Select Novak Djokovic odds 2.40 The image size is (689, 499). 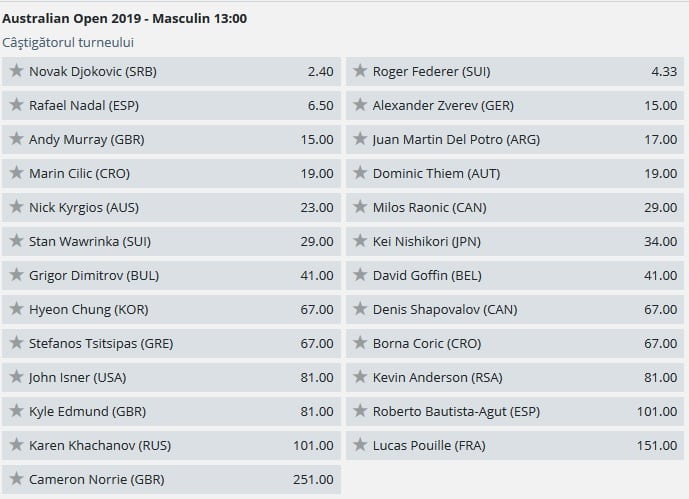coord(320,71)
